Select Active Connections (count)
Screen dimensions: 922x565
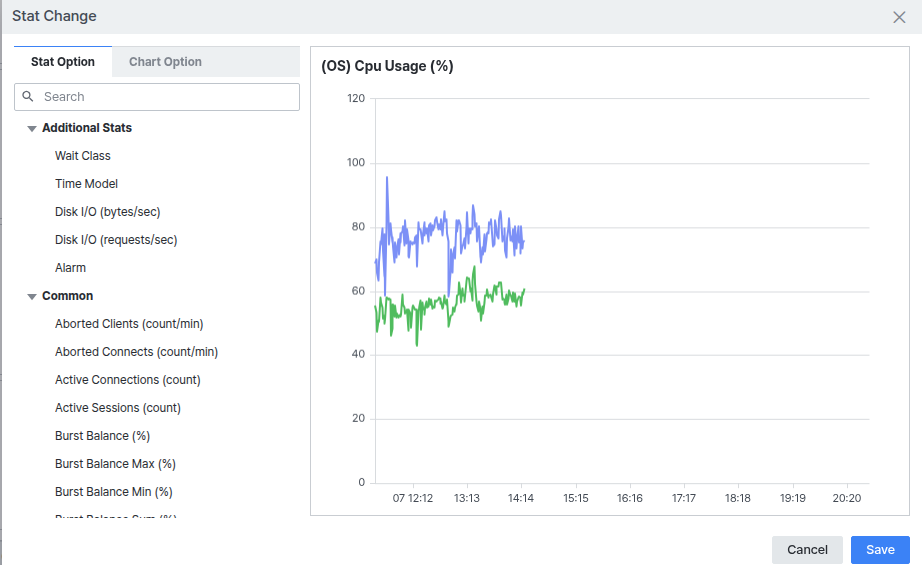[x=128, y=380]
